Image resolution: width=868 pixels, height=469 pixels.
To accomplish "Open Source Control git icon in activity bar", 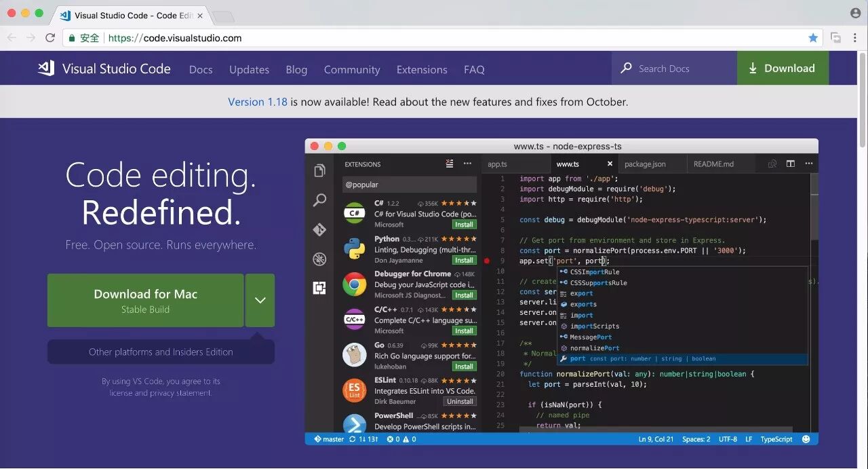I will click(319, 229).
